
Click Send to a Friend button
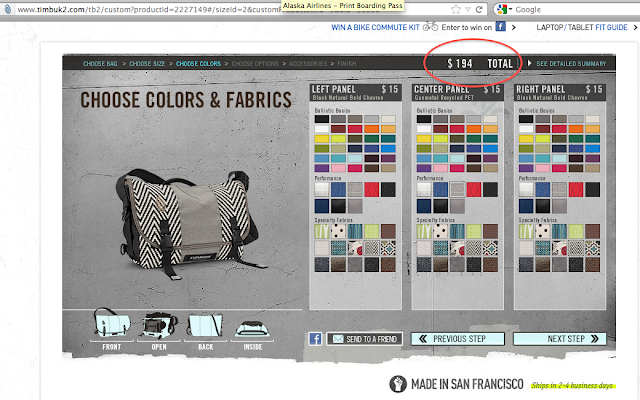[364, 339]
